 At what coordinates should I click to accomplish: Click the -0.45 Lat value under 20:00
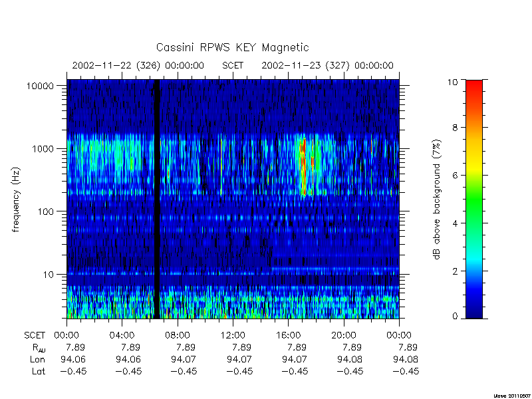click(x=350, y=371)
